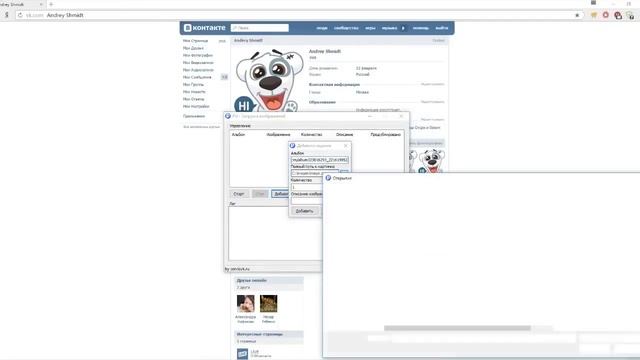
Task: Click "выйти" in the VK header
Action: tap(442, 28)
